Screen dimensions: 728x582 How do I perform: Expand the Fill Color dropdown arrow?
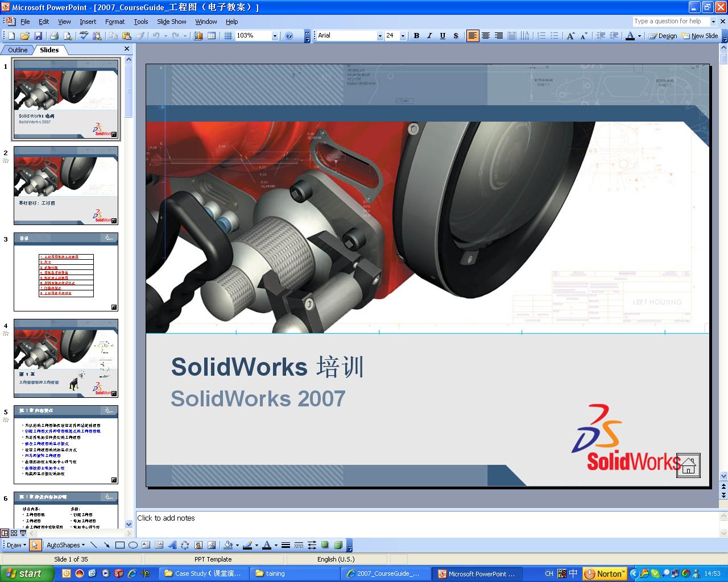(x=237, y=545)
